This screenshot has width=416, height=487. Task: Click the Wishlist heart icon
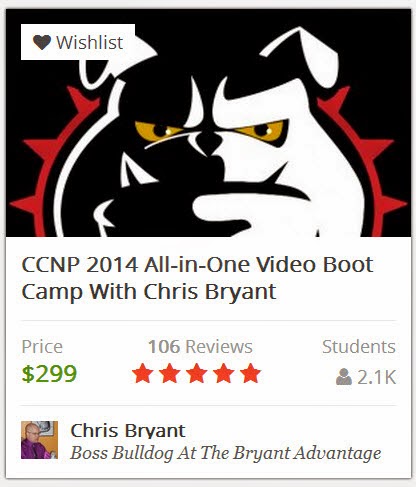pyautogui.click(x=42, y=42)
